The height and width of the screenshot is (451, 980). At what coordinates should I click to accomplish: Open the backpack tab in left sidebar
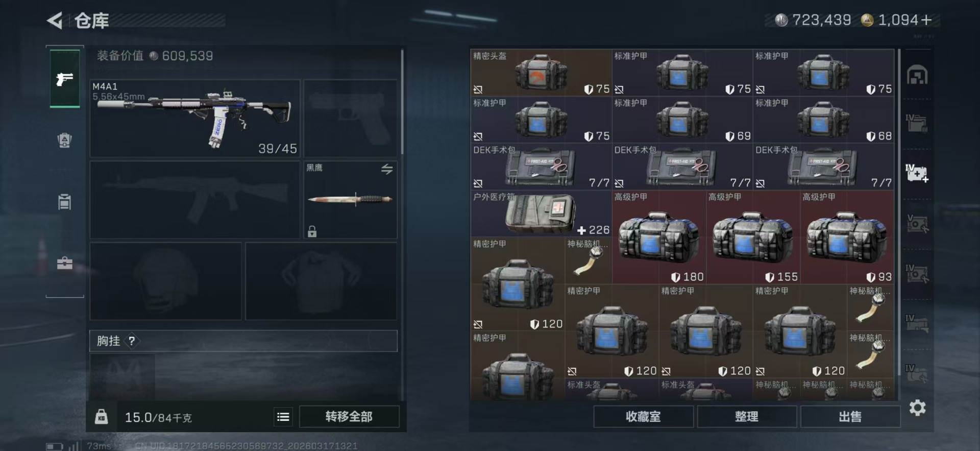(64, 140)
